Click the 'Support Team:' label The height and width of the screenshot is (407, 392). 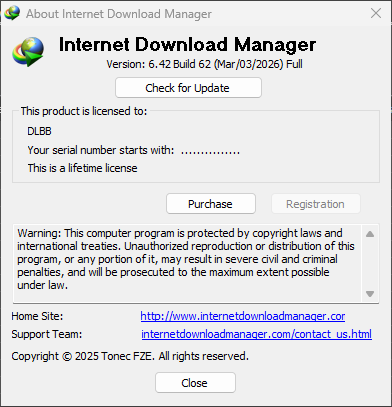(x=47, y=334)
